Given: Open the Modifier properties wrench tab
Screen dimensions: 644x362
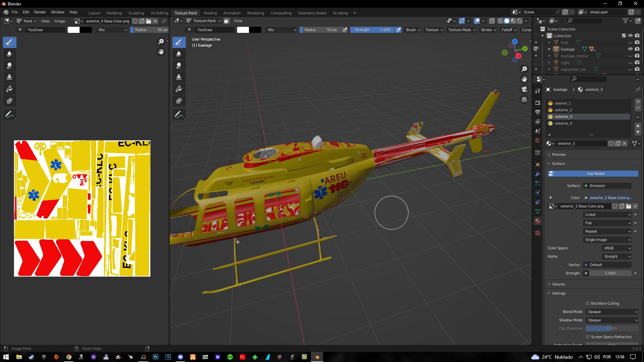Looking at the screenshot, I should pos(538,174).
